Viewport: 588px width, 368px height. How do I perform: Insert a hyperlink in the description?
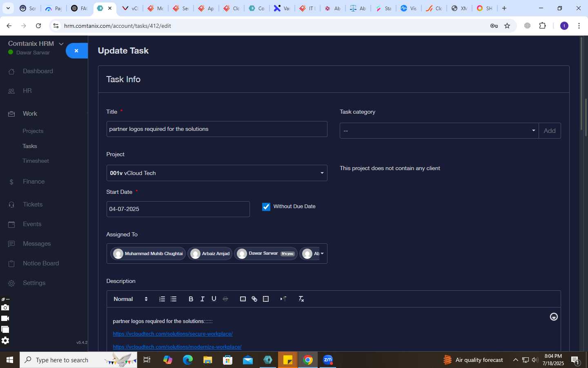(x=254, y=299)
